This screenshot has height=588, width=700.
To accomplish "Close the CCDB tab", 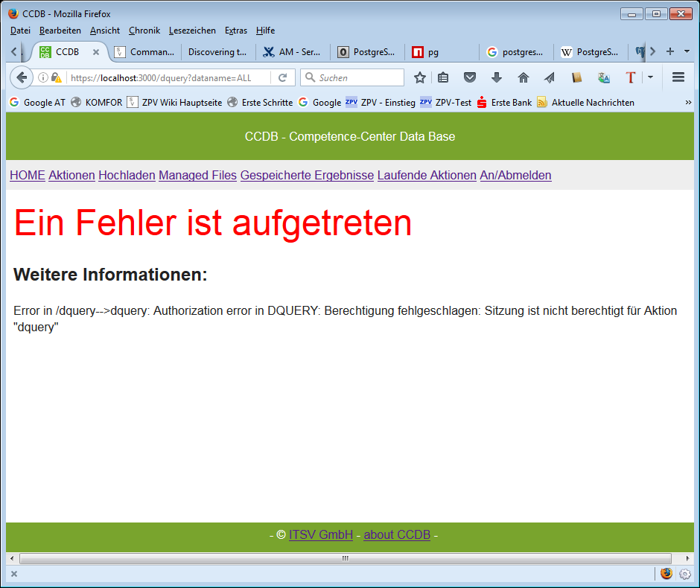I will [96, 52].
